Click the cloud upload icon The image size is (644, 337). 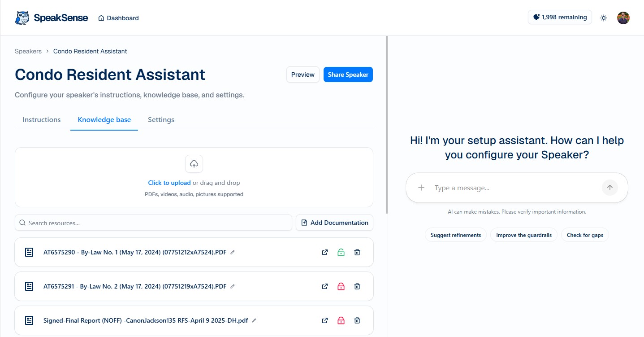click(194, 164)
